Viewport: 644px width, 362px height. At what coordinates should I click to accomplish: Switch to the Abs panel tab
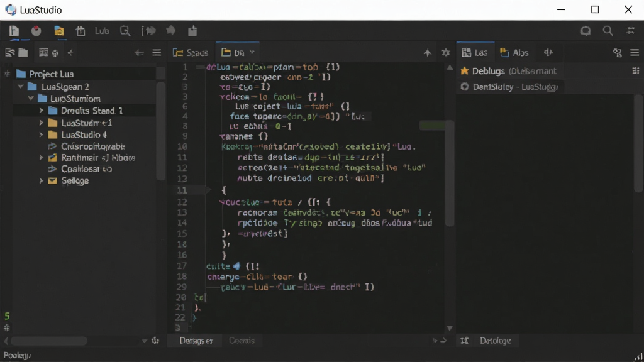point(514,53)
